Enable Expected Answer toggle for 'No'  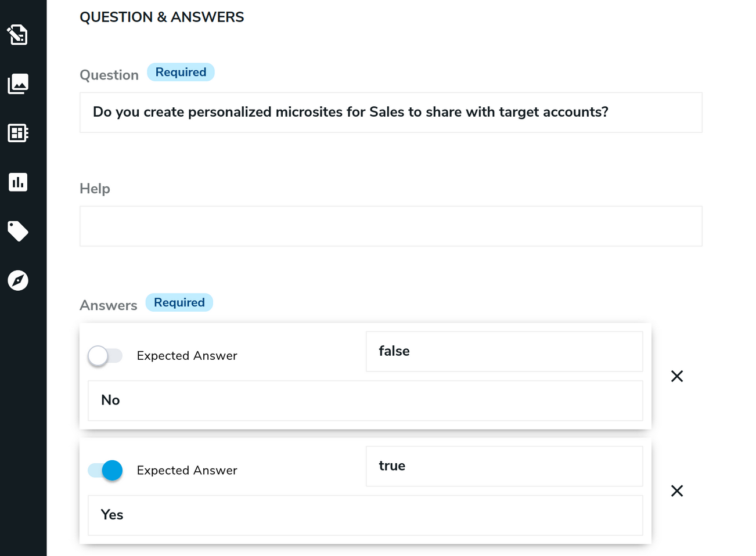pos(105,356)
